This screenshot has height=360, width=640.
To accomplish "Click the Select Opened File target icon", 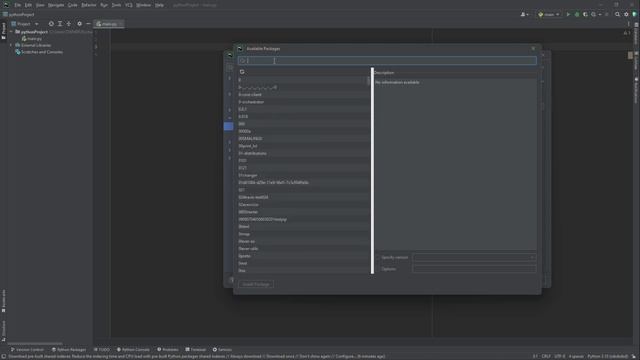I will coord(51,24).
